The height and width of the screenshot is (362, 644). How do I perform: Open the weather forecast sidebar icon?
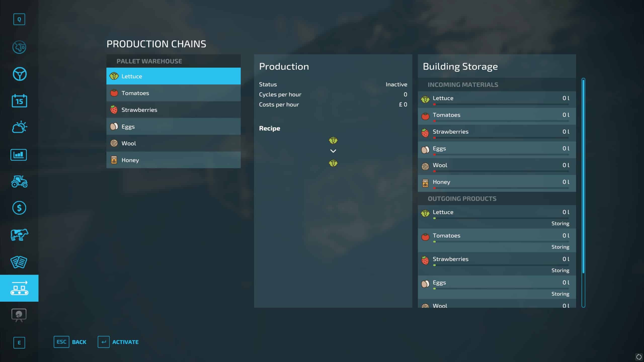tap(19, 127)
